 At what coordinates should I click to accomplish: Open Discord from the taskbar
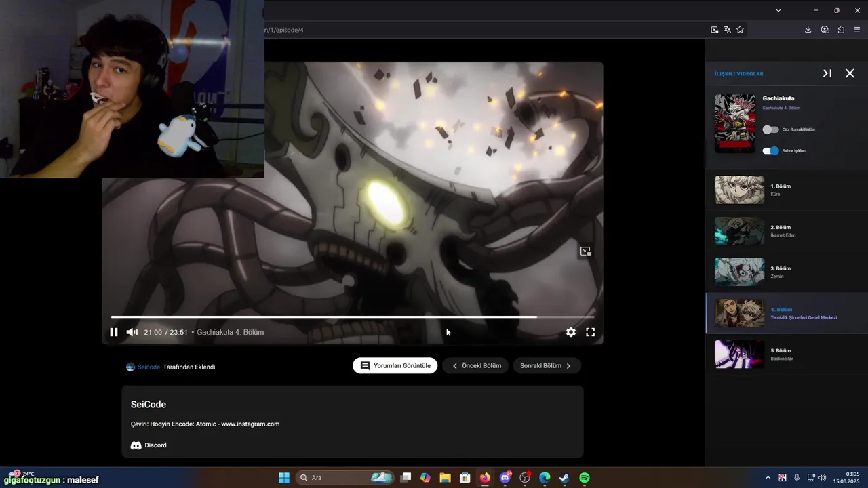tap(505, 478)
